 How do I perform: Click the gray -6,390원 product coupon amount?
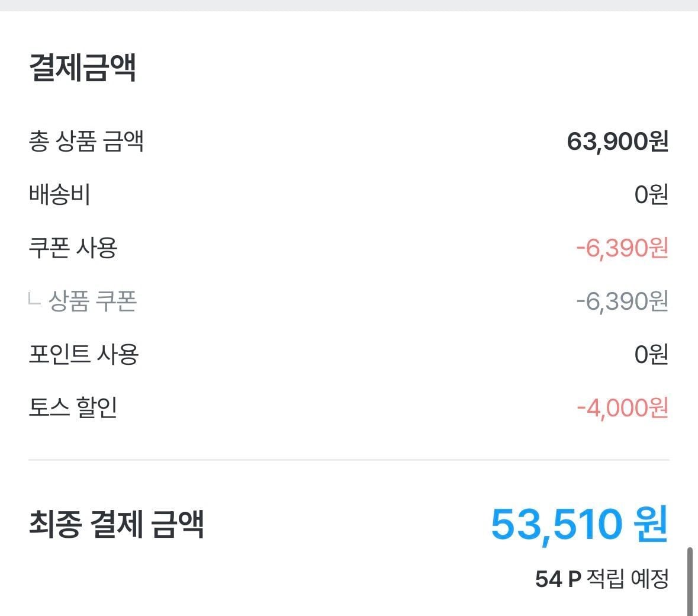click(x=622, y=301)
